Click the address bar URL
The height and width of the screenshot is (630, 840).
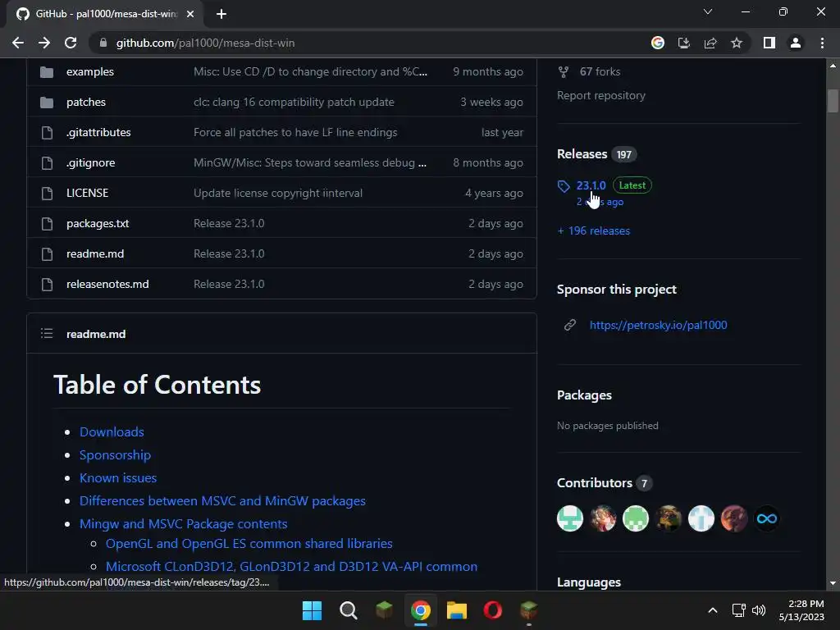[x=205, y=43]
